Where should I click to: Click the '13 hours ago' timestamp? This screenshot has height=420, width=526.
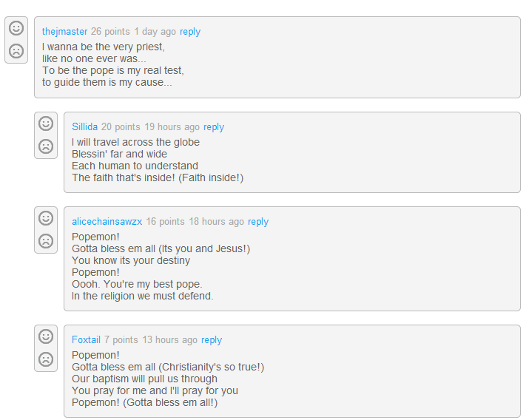pyautogui.click(x=169, y=340)
